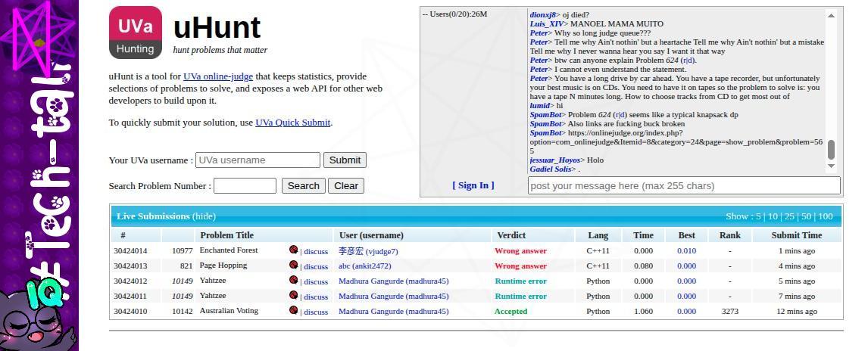Open user abc (ankit2472) profile
Image resolution: width=868 pixels, height=351 pixels.
365,266
